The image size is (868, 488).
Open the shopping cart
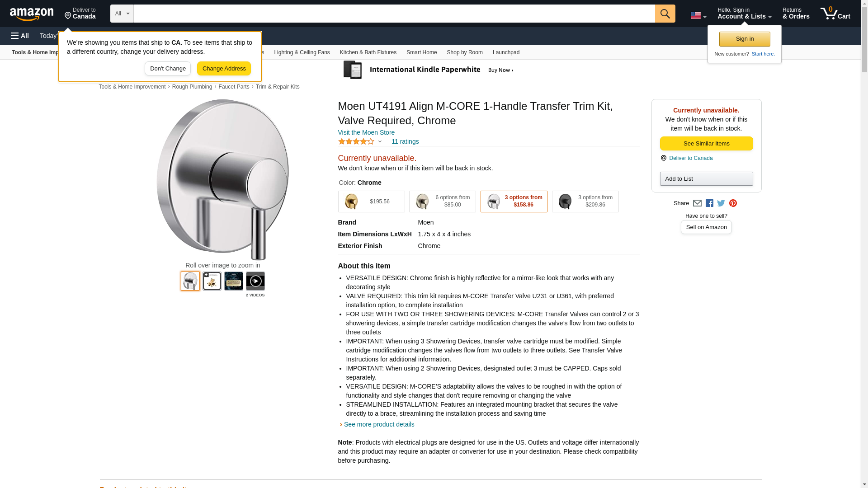pos(835,14)
